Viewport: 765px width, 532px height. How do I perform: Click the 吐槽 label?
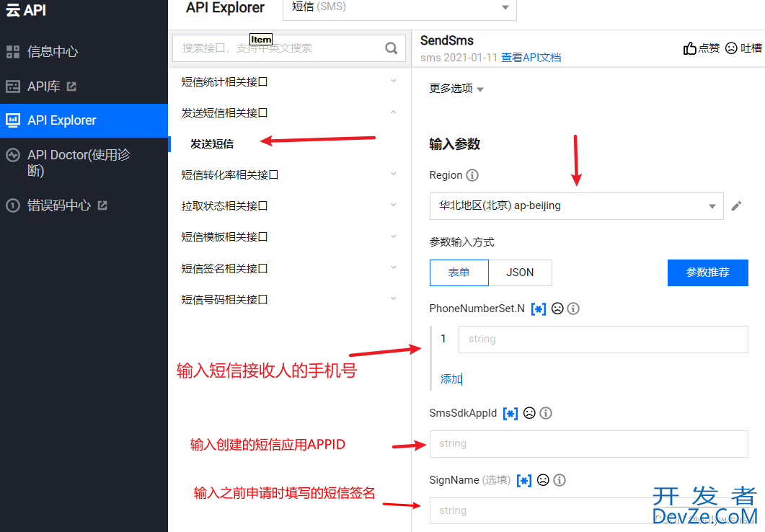coord(751,48)
